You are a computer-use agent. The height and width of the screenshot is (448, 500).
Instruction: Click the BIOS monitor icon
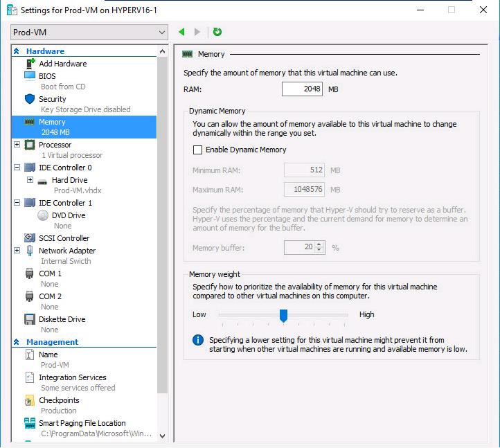click(30, 76)
